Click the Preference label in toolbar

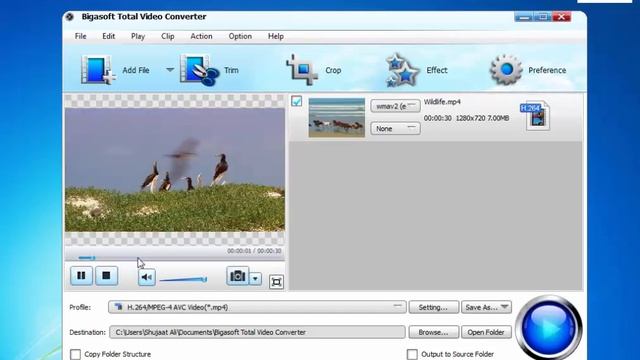[x=547, y=70]
